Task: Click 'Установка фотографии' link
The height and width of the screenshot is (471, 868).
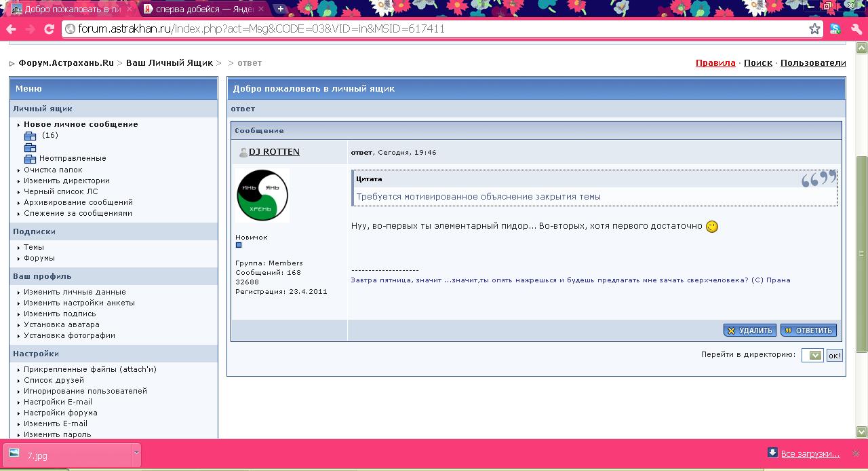Action: click(x=69, y=335)
